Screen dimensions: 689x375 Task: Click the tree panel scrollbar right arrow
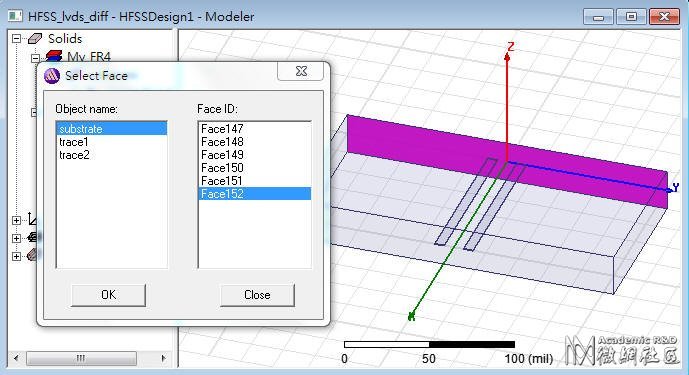pyautogui.click(x=163, y=358)
